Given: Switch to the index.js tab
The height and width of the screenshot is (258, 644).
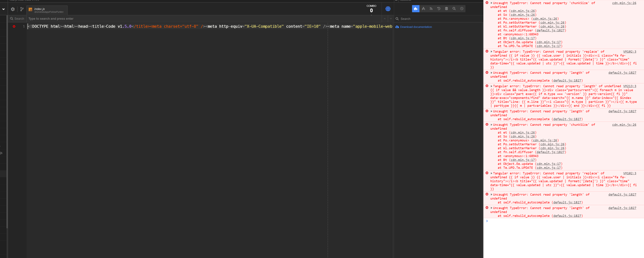Looking at the screenshot, I should tap(47, 10).
